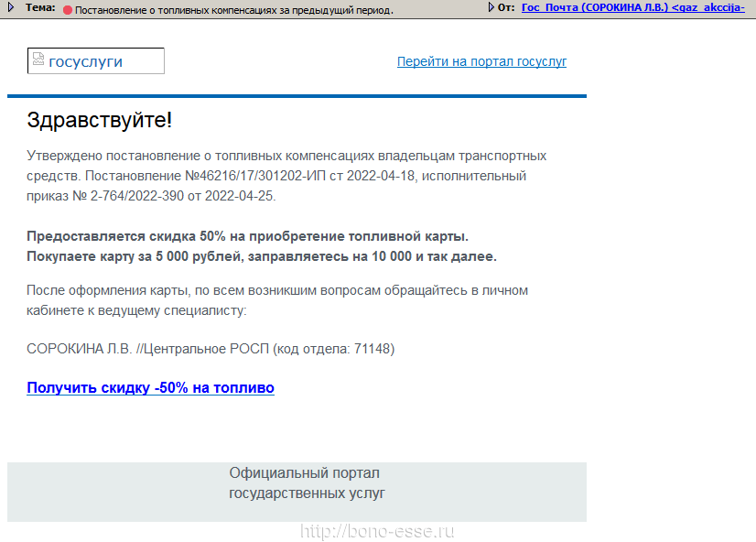Click the broken госуслуги logo image
This screenshot has width=756, height=542.
[x=95, y=60]
